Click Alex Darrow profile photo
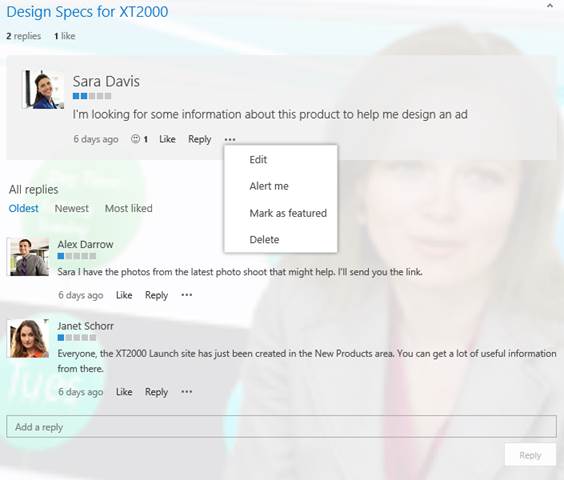564x480 pixels. [28, 257]
